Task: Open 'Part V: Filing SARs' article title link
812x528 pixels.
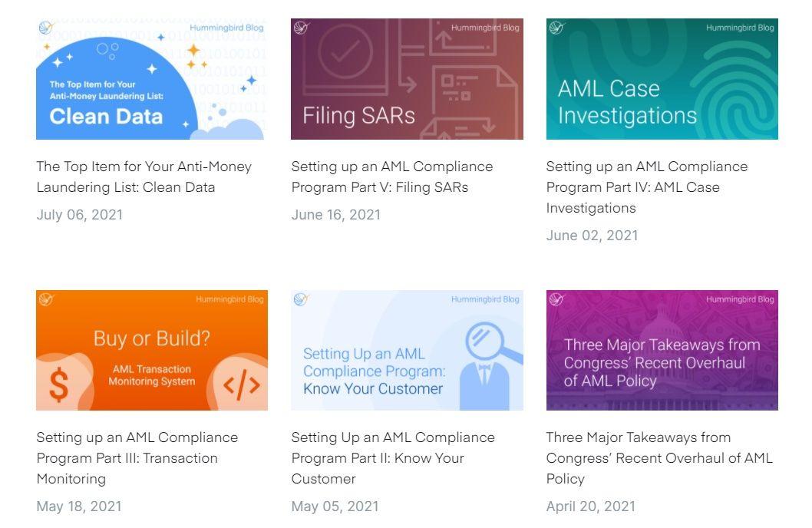Action: tap(392, 177)
